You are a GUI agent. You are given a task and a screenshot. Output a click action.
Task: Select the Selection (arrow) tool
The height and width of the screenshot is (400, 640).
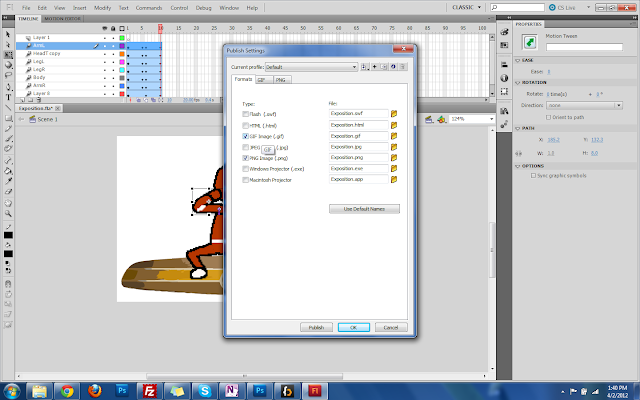coord(8,35)
